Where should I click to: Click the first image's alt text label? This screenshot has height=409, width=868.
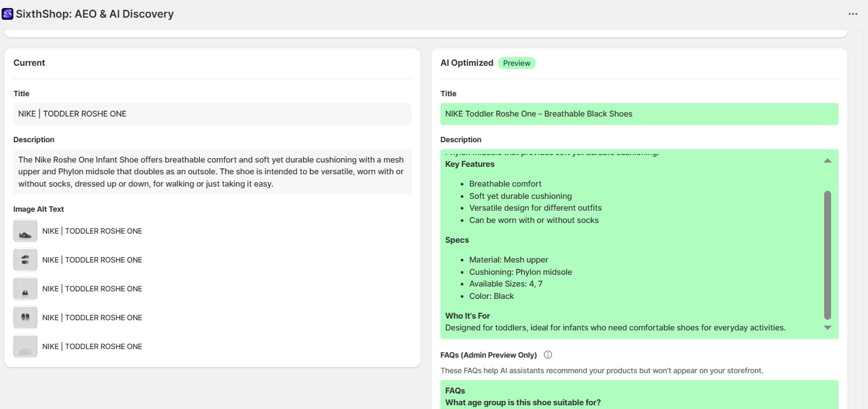tap(92, 231)
